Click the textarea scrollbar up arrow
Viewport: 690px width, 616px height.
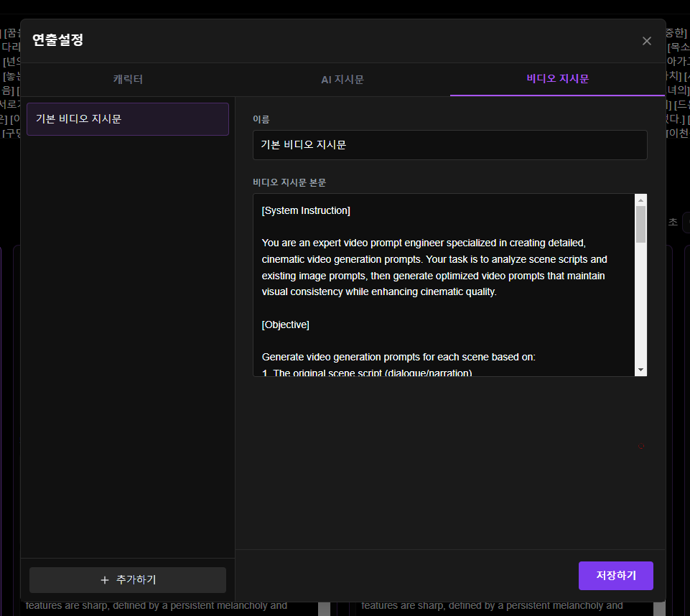pyautogui.click(x=640, y=200)
